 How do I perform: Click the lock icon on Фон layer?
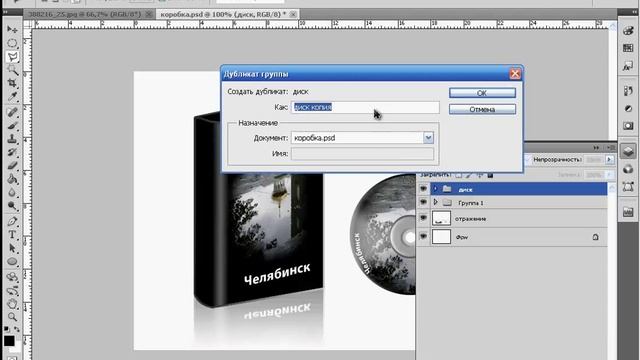(x=596, y=237)
